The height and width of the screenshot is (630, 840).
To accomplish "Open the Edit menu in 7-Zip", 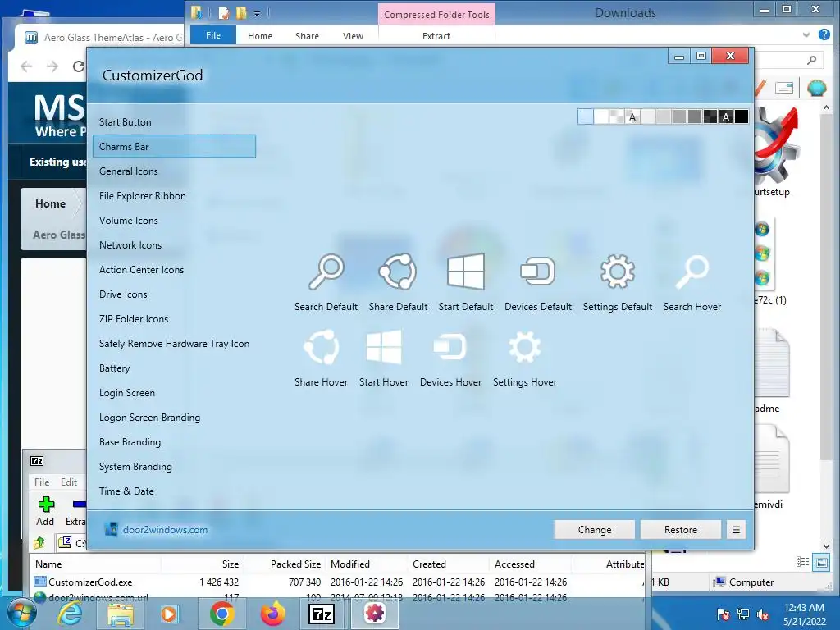I will pyautogui.click(x=69, y=482).
